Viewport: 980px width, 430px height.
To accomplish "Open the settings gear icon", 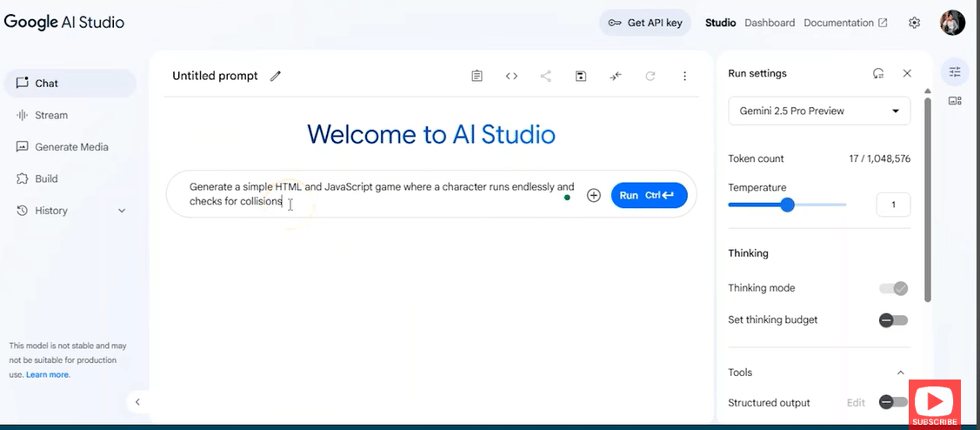I will [914, 23].
